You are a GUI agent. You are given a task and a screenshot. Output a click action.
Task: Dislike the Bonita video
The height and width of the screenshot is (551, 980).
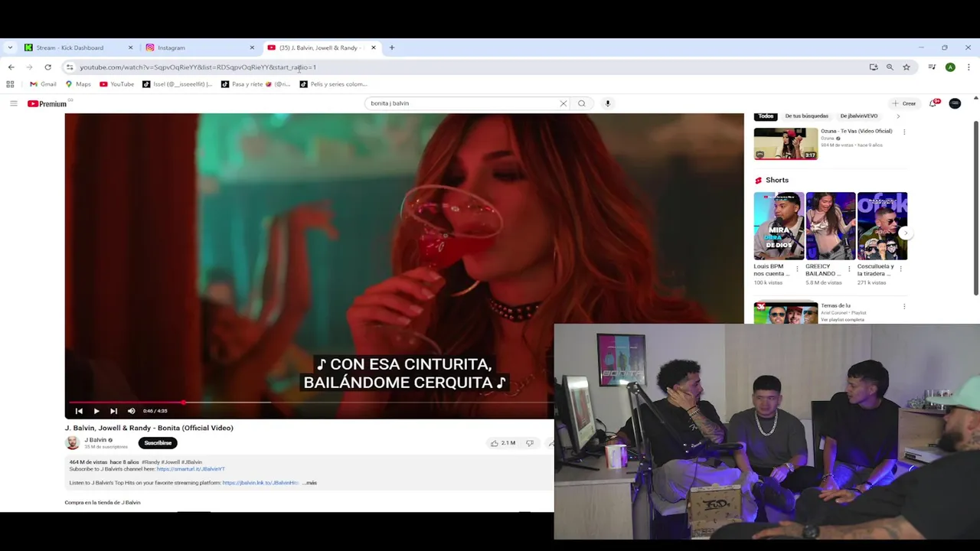[529, 443]
